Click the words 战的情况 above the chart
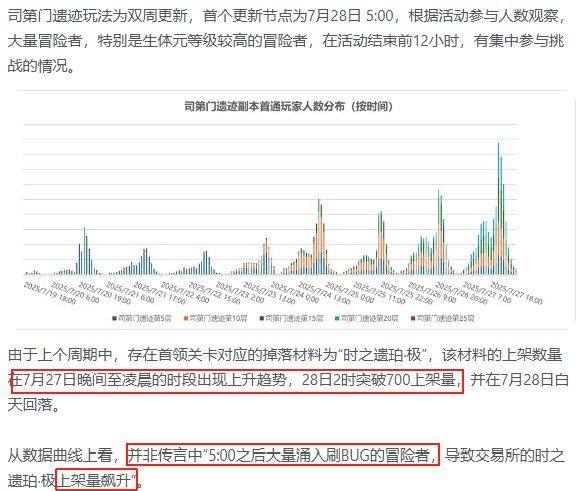This screenshot has width=580, height=491. click(x=37, y=66)
